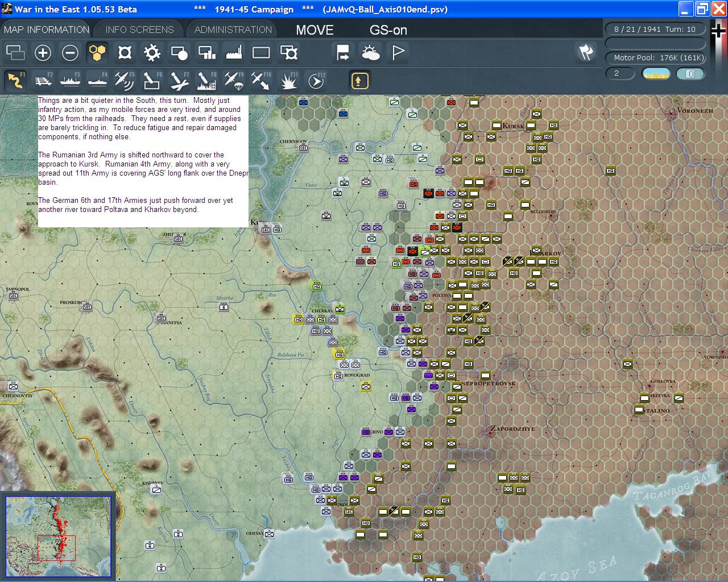Select F5 air reconnaissance mode
This screenshot has width=728, height=582.
click(x=125, y=81)
